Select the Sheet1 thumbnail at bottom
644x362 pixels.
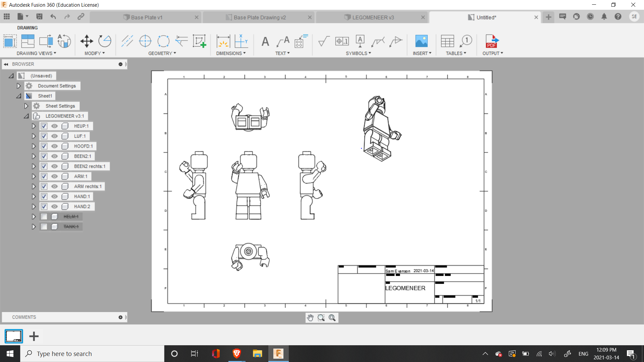[x=14, y=336]
